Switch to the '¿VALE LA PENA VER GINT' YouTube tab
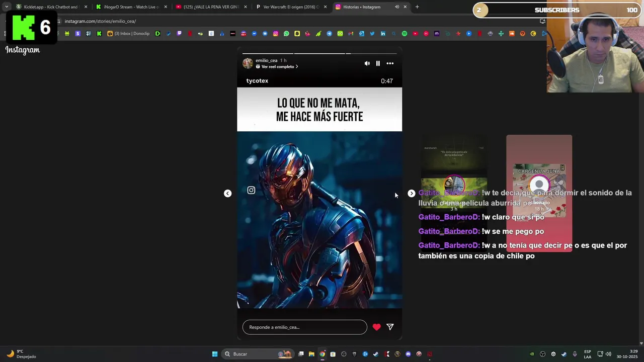Image resolution: width=644 pixels, height=362 pixels. pyautogui.click(x=211, y=7)
